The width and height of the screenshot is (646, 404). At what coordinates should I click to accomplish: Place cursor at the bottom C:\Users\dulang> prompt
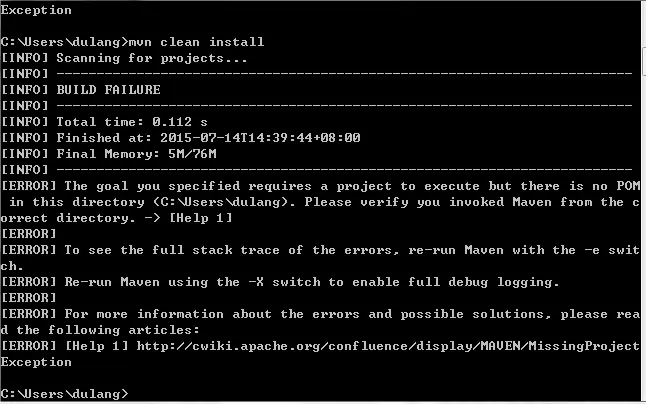(64, 394)
